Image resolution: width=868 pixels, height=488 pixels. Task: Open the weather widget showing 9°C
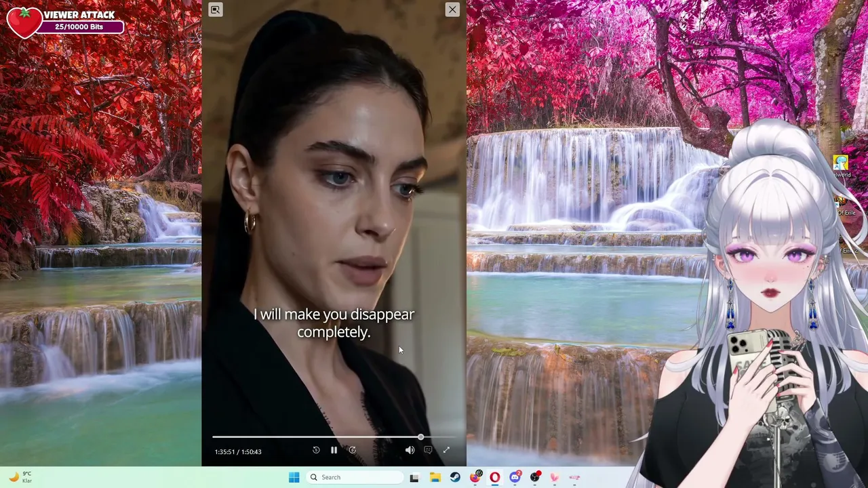20,477
